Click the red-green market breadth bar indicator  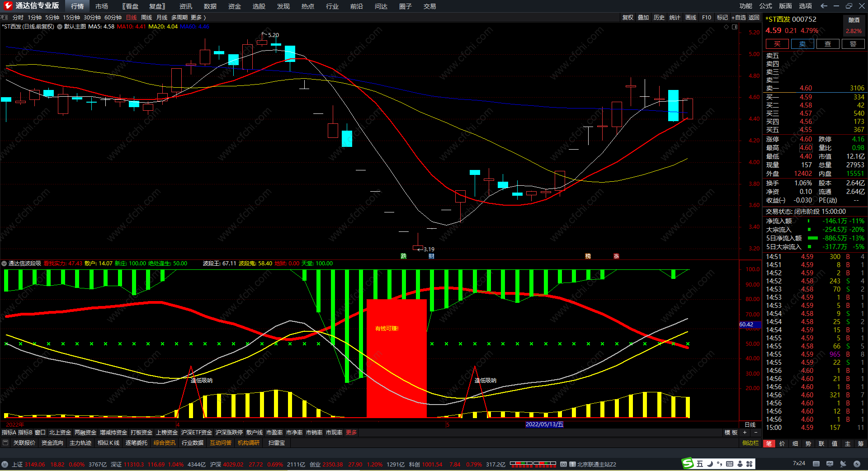tap(533, 464)
